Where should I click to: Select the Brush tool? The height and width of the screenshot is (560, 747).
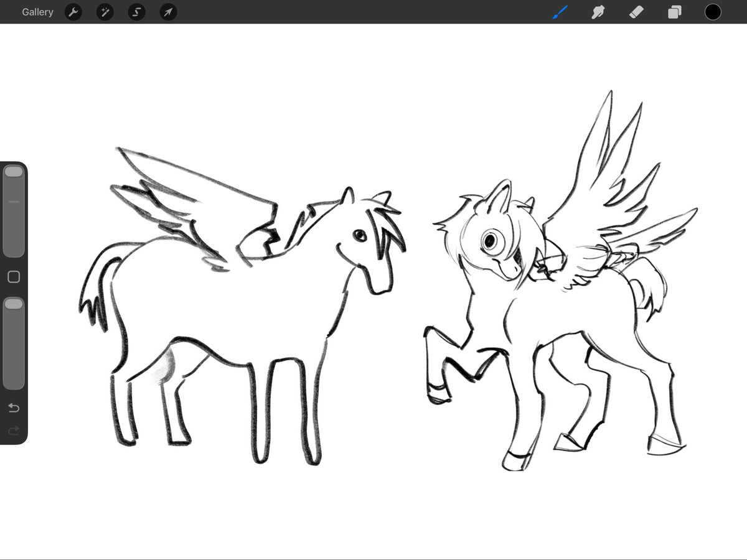pyautogui.click(x=560, y=12)
